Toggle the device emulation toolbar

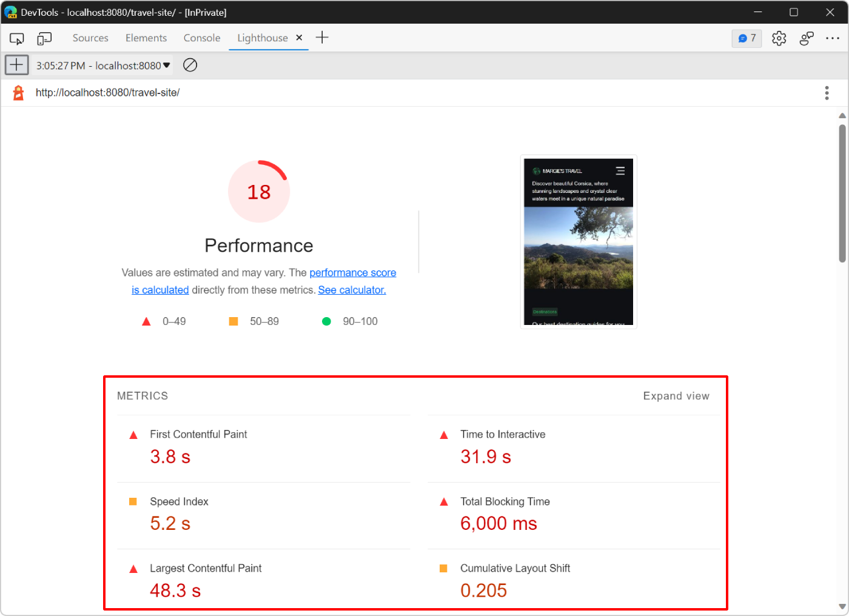44,38
